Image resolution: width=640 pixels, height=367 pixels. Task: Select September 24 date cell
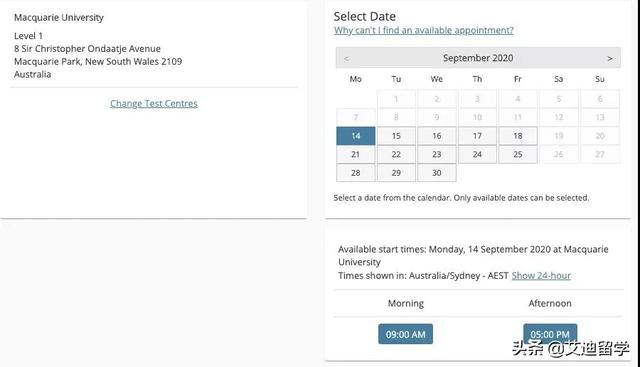tap(477, 154)
